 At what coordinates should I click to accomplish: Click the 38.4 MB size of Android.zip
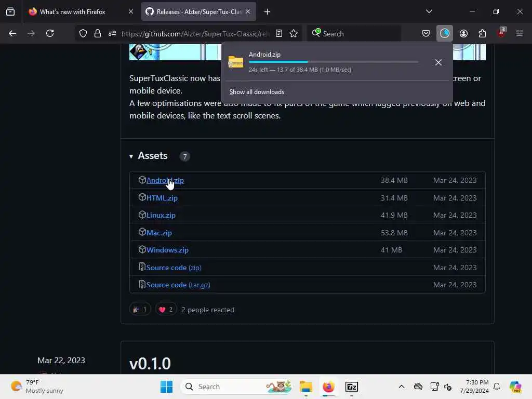click(x=394, y=180)
